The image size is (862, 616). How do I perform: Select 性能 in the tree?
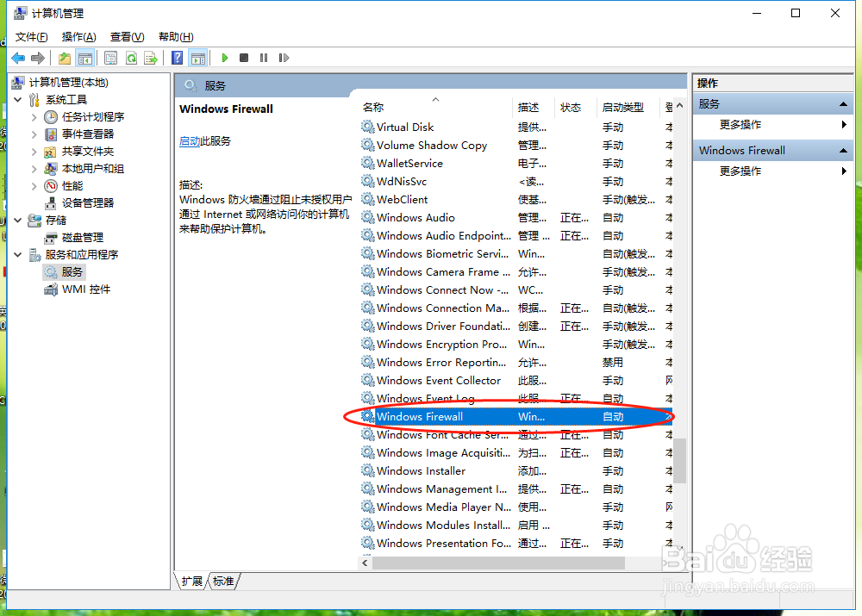72,186
